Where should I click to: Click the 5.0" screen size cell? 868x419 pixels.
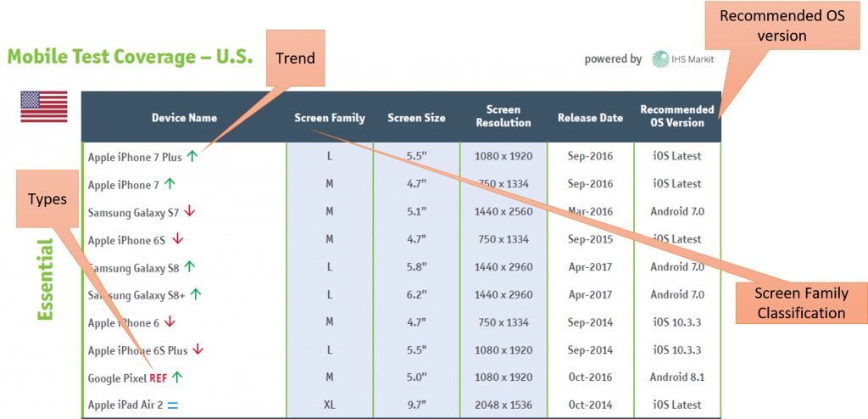click(417, 377)
